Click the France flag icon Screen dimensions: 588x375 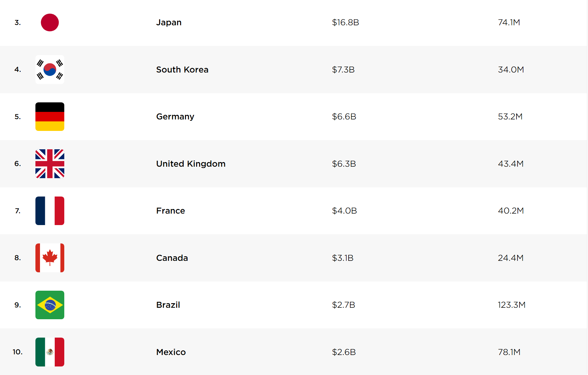[50, 211]
